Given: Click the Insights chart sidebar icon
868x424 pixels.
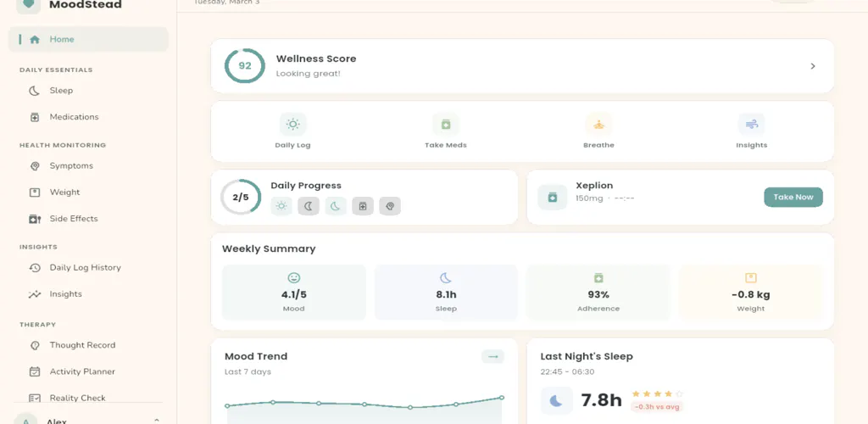Looking at the screenshot, I should click(x=34, y=294).
